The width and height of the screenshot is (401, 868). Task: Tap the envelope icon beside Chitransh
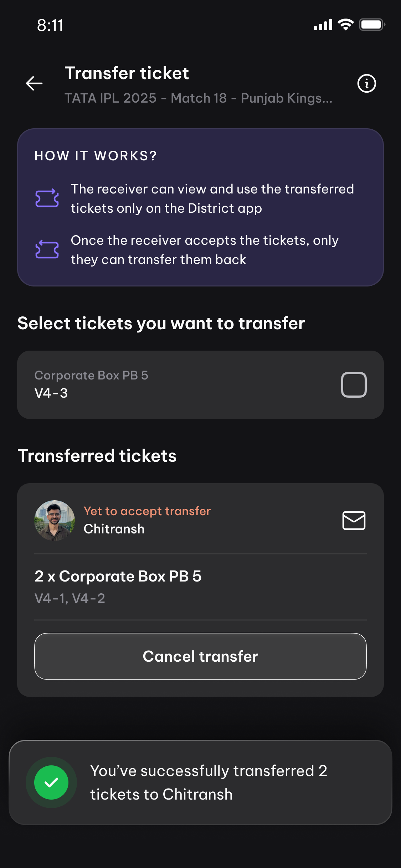(x=354, y=521)
